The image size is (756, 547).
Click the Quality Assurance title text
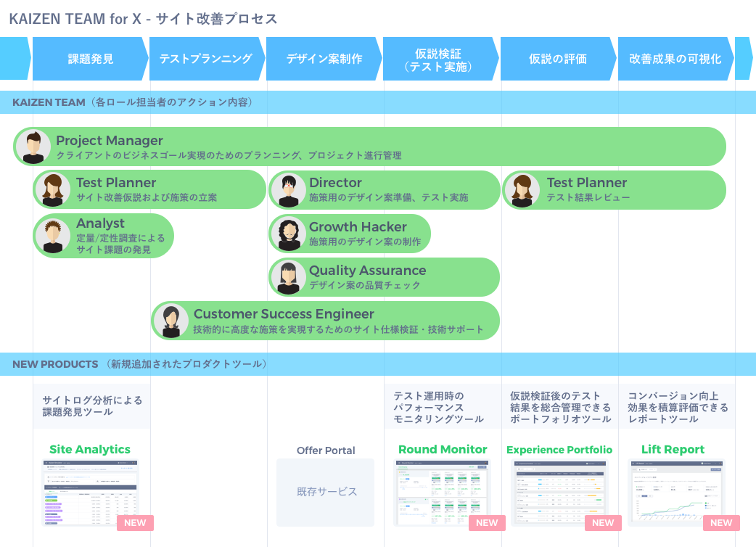367,271
